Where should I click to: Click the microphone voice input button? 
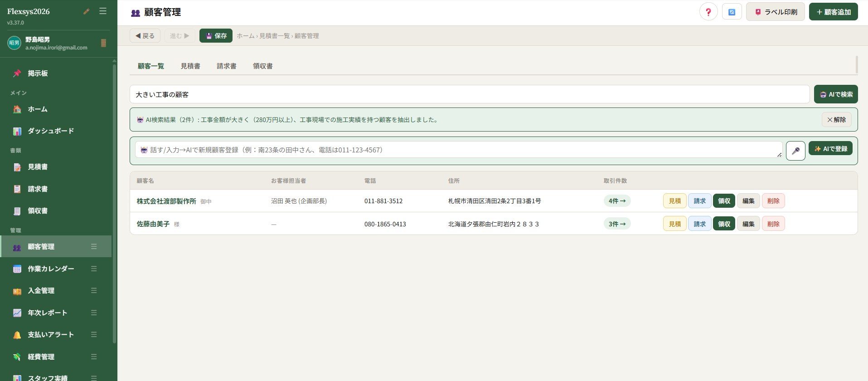pos(795,151)
